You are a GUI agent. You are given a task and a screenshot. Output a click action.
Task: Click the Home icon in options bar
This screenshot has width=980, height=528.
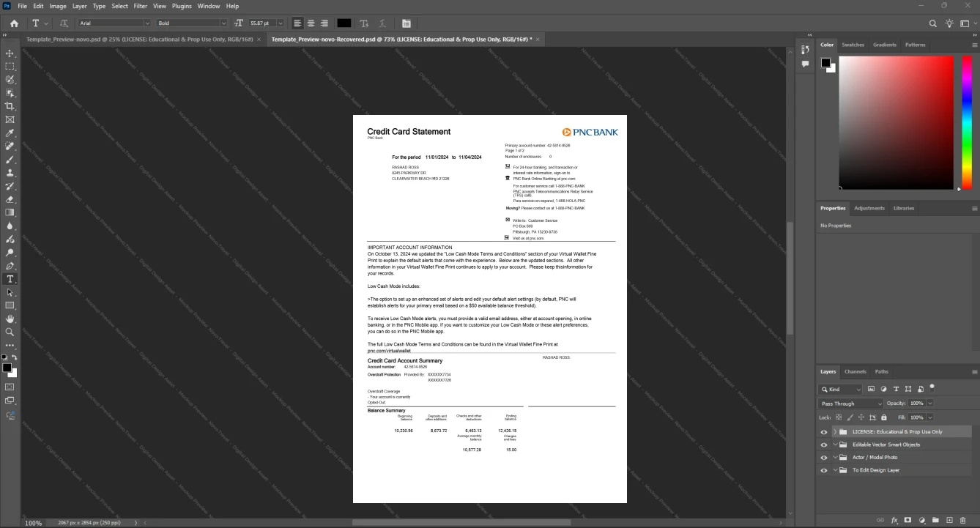[14, 23]
